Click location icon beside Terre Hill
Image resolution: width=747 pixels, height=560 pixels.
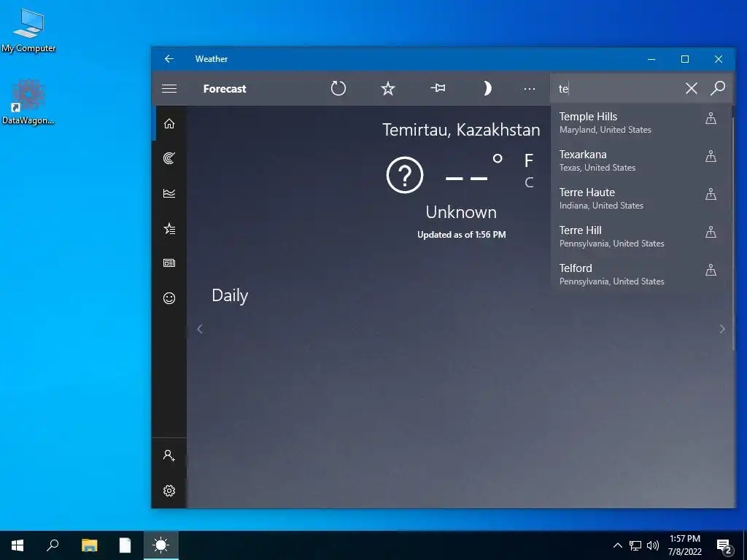coord(711,232)
